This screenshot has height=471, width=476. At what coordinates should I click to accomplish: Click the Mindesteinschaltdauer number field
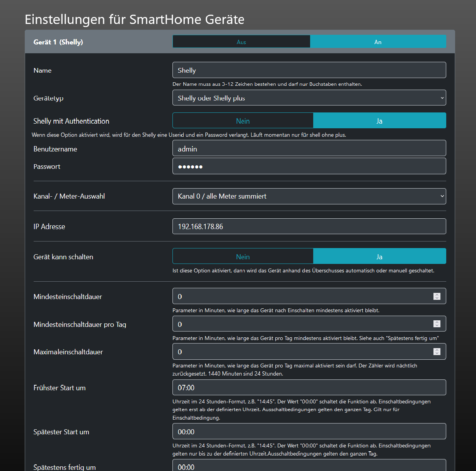(302, 296)
